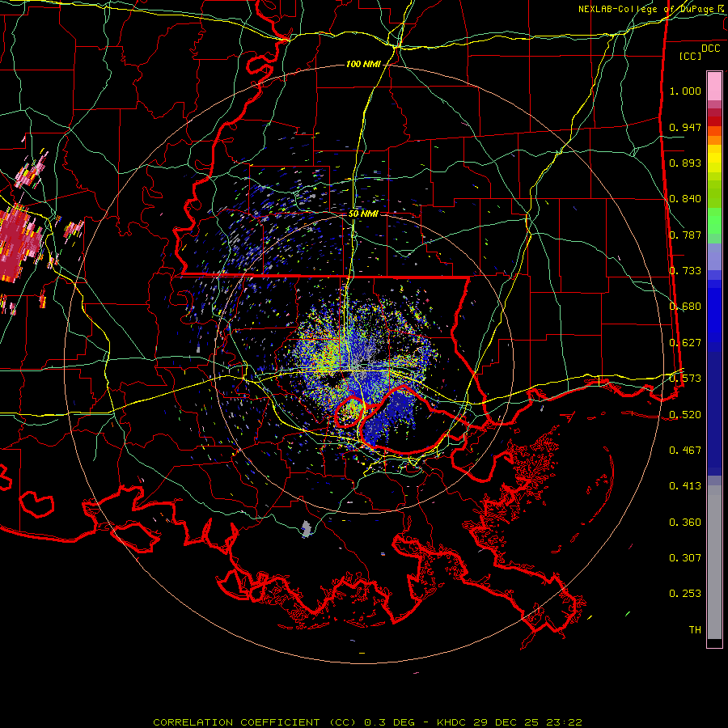Pick the red swatch beside 0.947
The image size is (728, 728).
tap(714, 121)
